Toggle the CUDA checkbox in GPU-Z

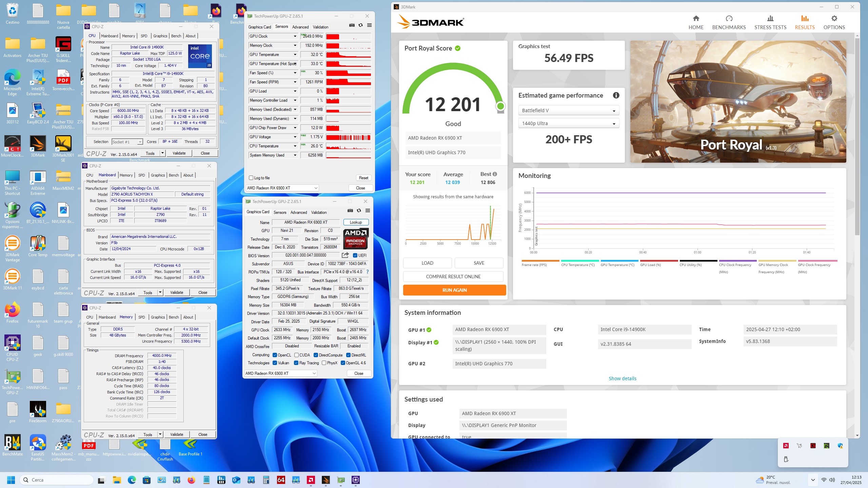pyautogui.click(x=296, y=355)
